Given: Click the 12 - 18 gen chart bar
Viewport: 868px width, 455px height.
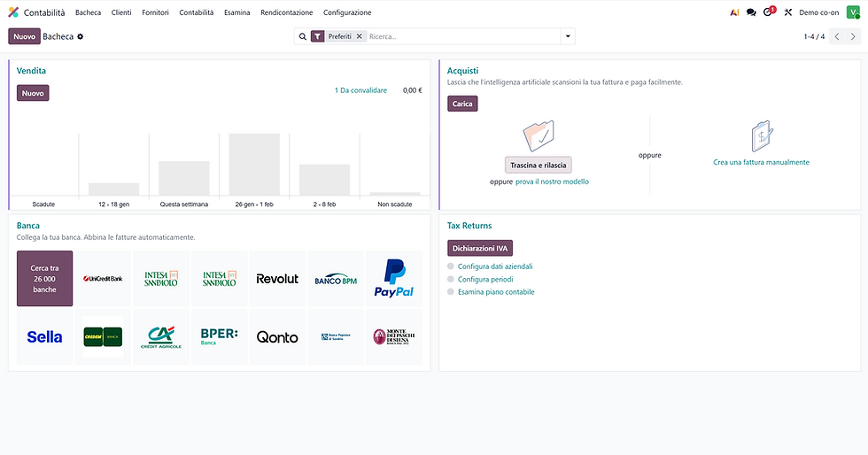Looking at the screenshot, I should [x=114, y=189].
